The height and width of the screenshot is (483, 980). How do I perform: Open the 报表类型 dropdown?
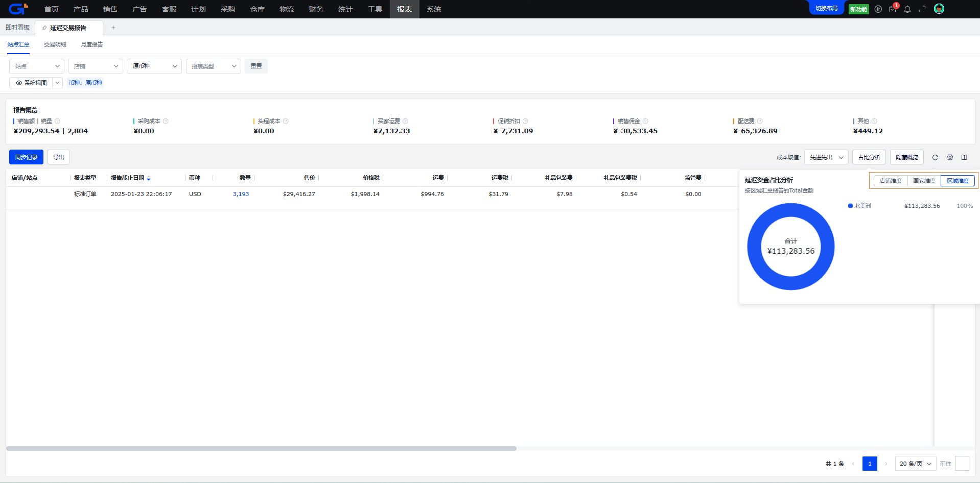click(214, 66)
